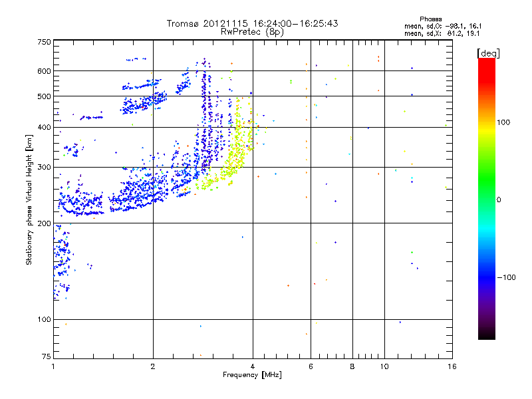Click the black bottom of the color bar
Viewport: 532px width, 399px height.
pos(487,334)
